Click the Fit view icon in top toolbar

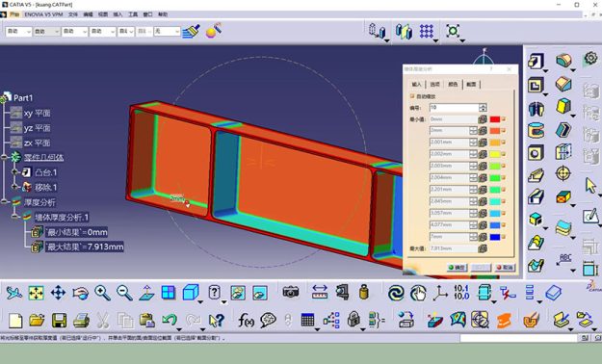453,31
